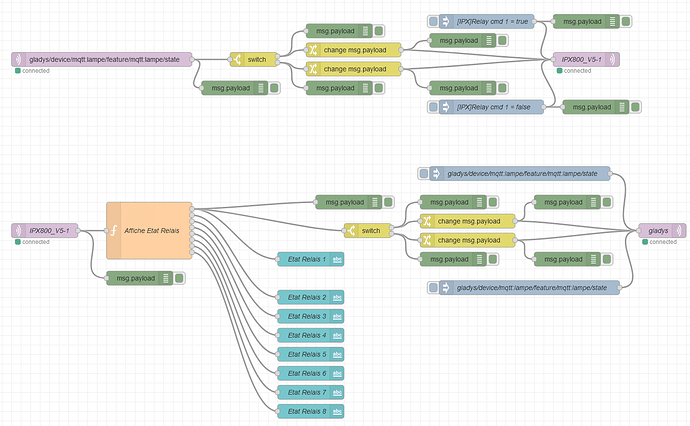Click the input port of Affiche Etat Relais node
This screenshot has height=426, width=690.
click(106, 231)
